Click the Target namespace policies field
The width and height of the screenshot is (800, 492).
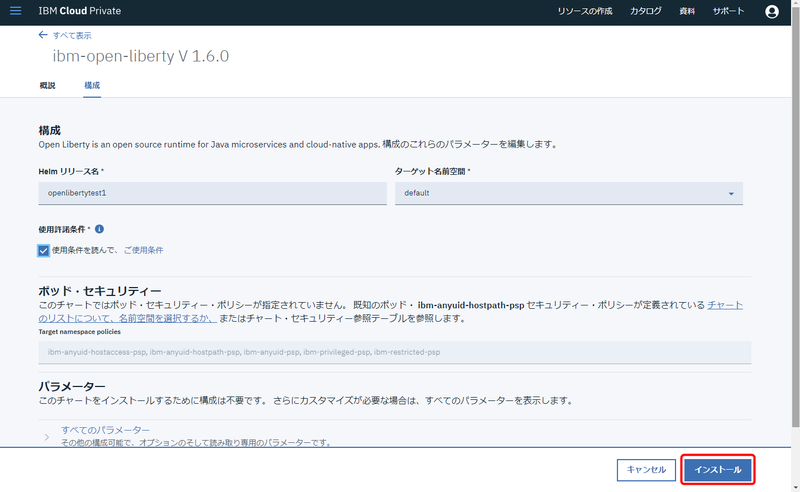click(x=394, y=352)
